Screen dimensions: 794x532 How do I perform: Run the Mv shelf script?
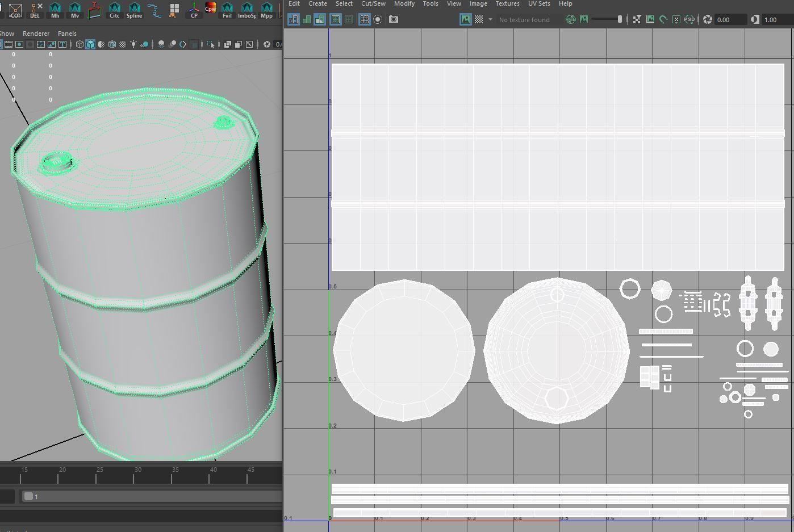pos(75,10)
